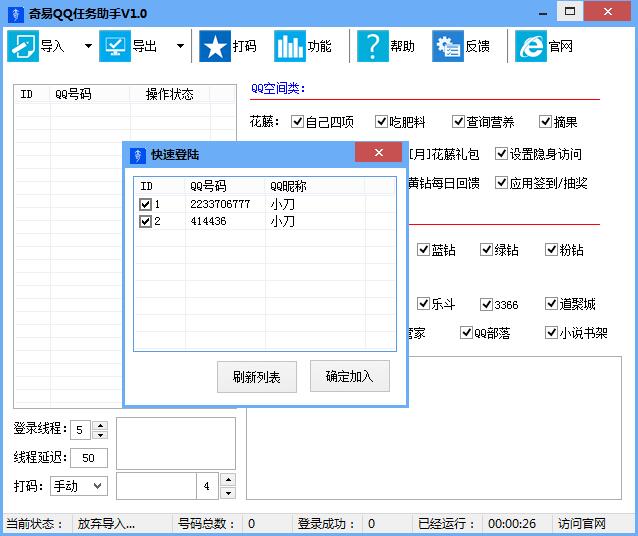Click the 导出 export icon
This screenshot has width=638, height=536.
pos(115,46)
